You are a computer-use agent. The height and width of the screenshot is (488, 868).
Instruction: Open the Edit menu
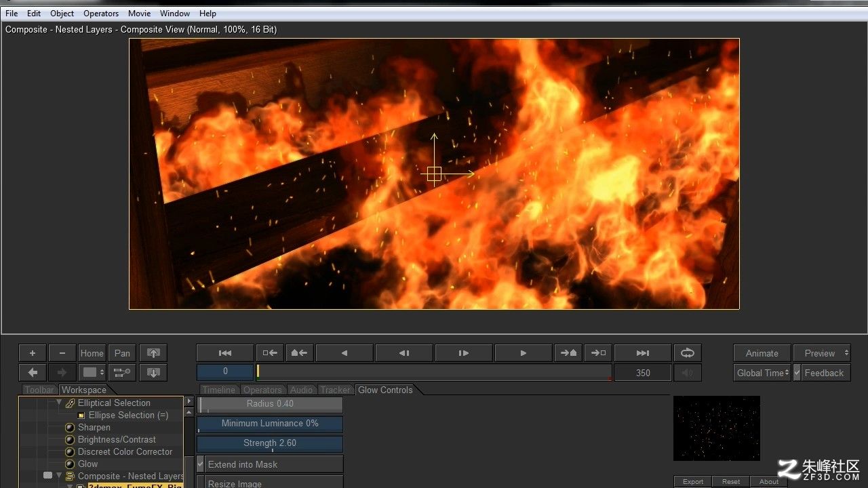point(34,13)
